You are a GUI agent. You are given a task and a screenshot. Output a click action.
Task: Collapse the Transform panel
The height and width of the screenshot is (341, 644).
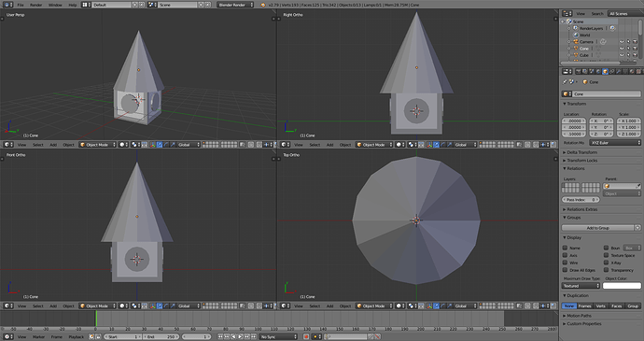pos(575,104)
